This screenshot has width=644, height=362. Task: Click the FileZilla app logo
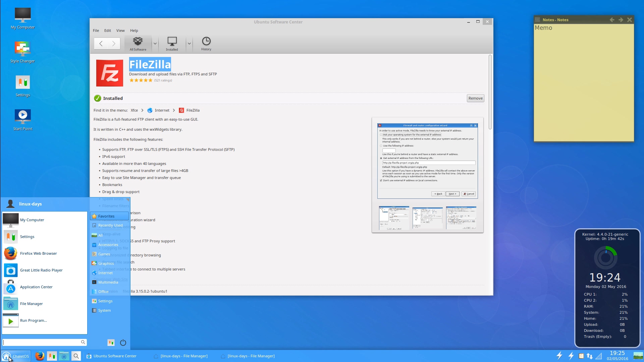pyautogui.click(x=110, y=73)
